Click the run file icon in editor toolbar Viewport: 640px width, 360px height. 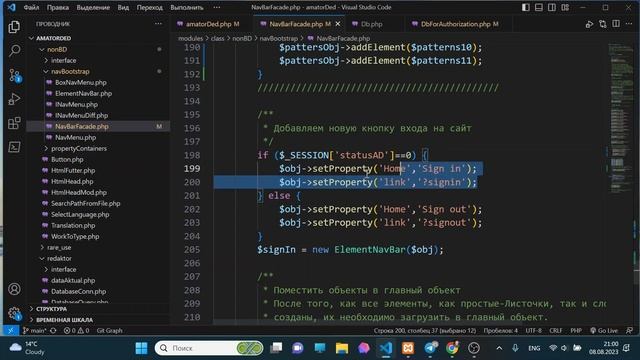point(589,24)
